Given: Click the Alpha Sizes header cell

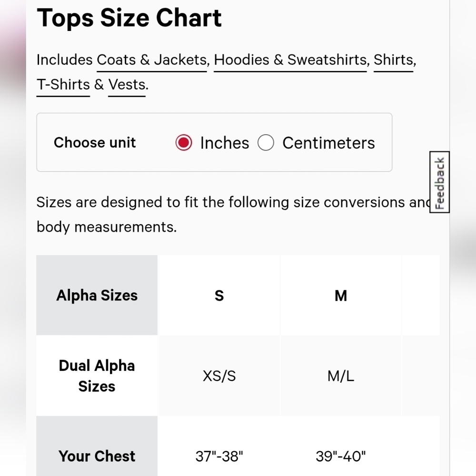Looking at the screenshot, I should pos(97,295).
